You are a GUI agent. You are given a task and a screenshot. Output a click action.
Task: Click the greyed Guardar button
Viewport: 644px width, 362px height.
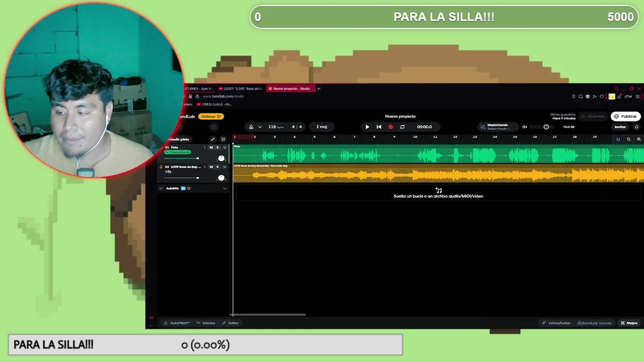tap(593, 116)
